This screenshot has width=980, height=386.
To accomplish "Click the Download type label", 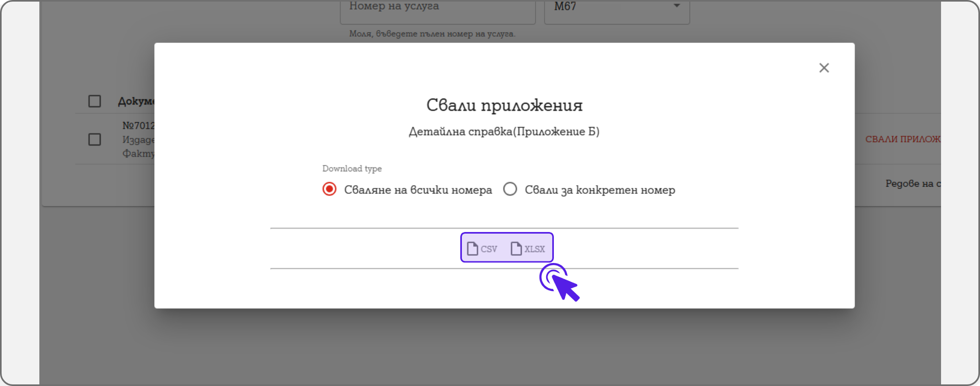I will (x=352, y=168).
